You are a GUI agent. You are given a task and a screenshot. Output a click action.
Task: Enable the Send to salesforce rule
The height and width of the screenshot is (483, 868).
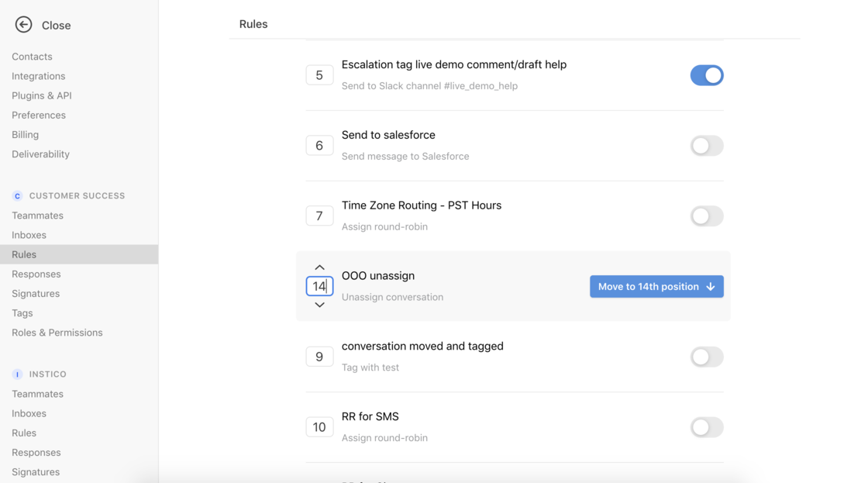[x=706, y=146]
